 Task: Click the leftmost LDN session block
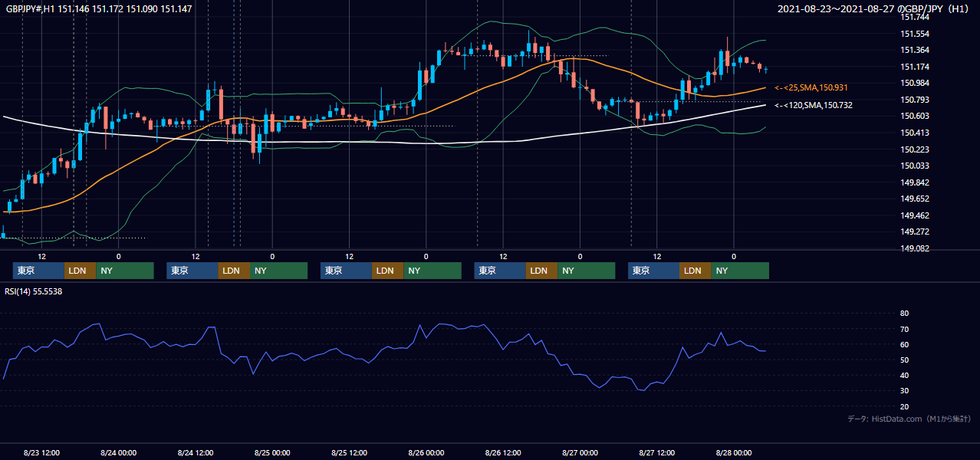[x=80, y=271]
